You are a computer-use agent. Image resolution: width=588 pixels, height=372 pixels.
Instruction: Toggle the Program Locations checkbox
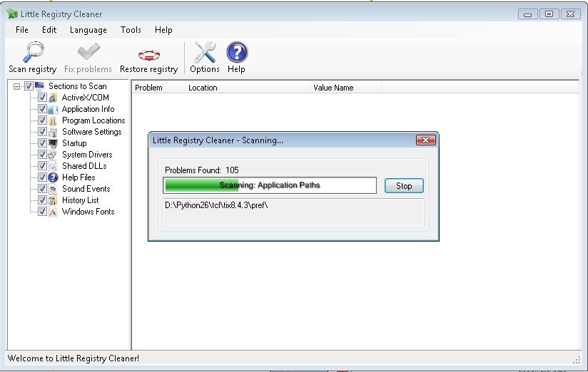(x=42, y=120)
